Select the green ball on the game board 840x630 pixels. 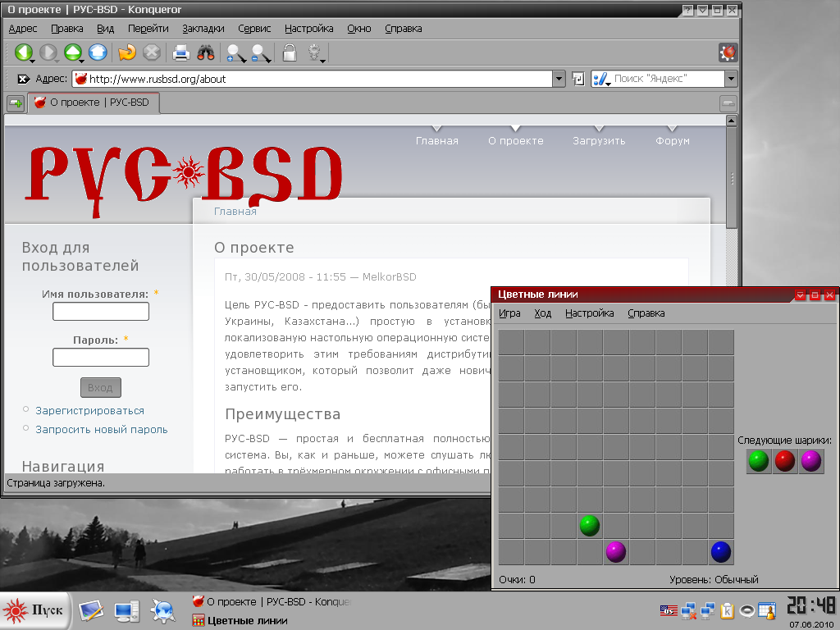[x=589, y=526]
